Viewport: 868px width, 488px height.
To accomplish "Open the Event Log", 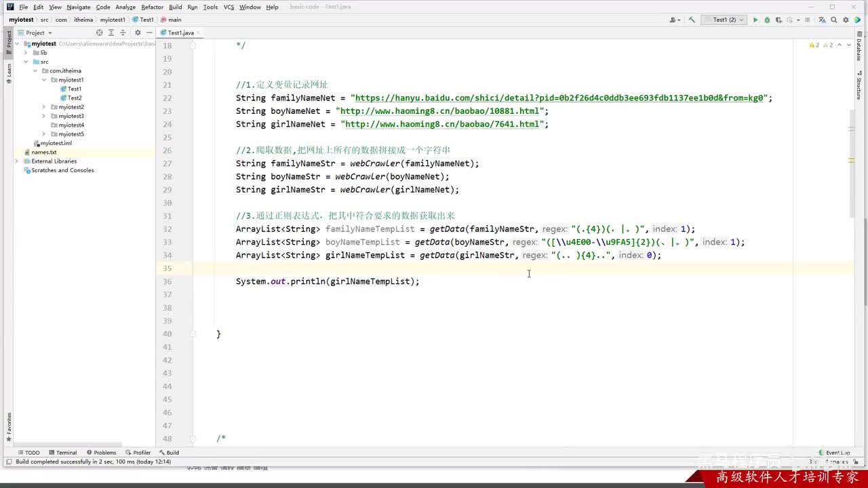I will (835, 453).
